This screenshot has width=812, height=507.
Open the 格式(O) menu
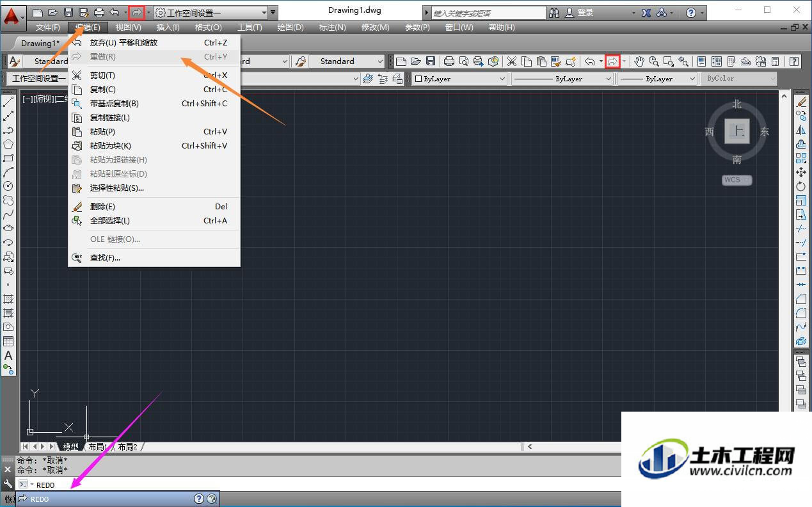click(208, 28)
